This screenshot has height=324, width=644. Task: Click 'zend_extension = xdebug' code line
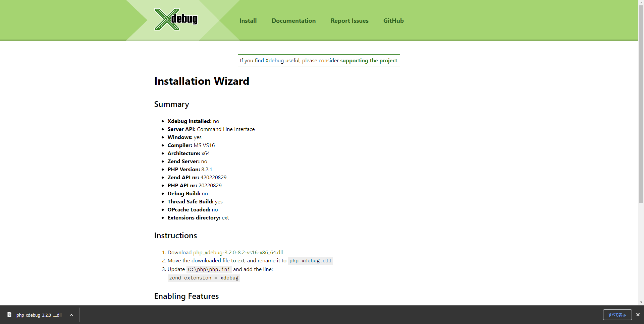pyautogui.click(x=204, y=278)
